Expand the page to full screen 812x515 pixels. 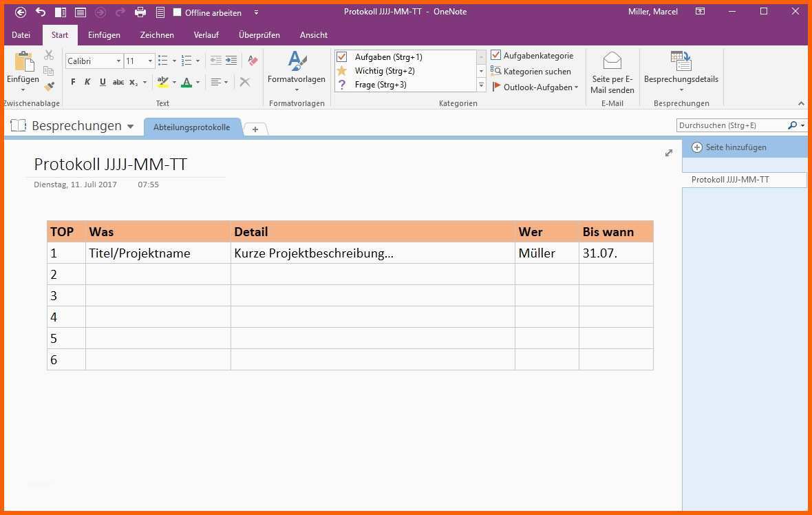pyautogui.click(x=669, y=153)
